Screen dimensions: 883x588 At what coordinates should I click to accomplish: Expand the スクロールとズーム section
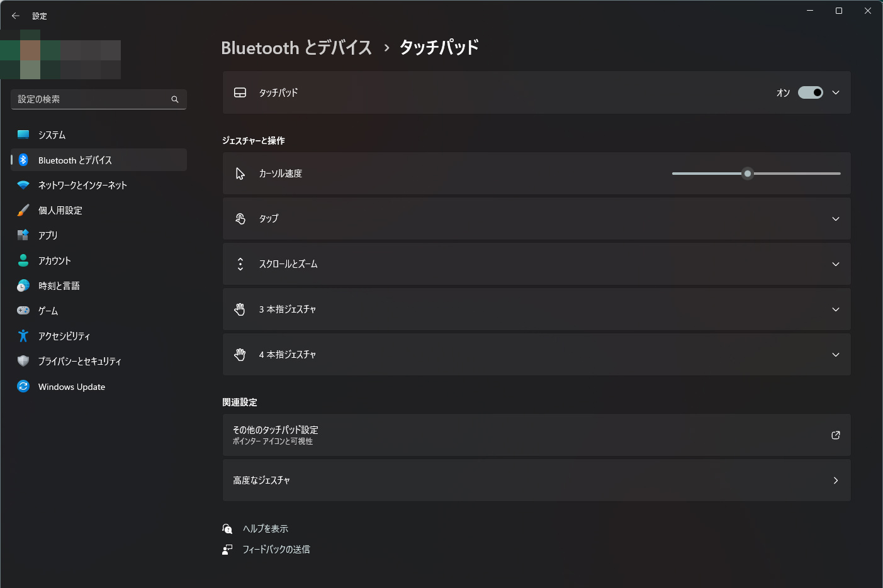click(x=536, y=264)
